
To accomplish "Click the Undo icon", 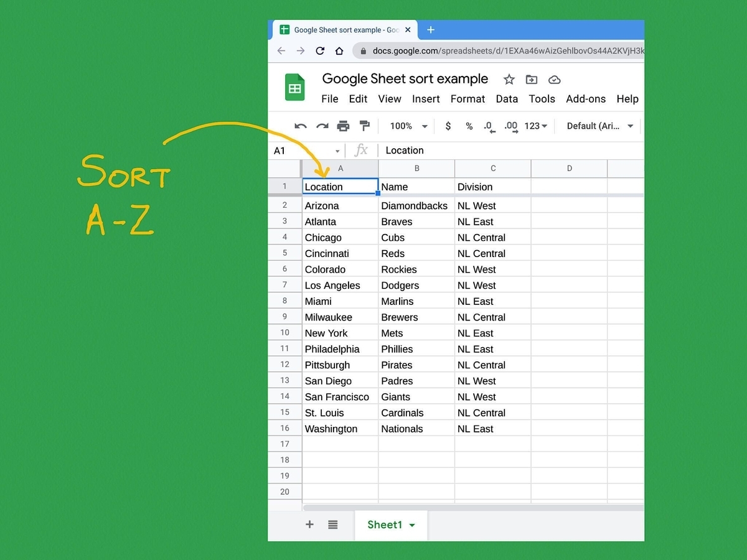I will [x=301, y=126].
